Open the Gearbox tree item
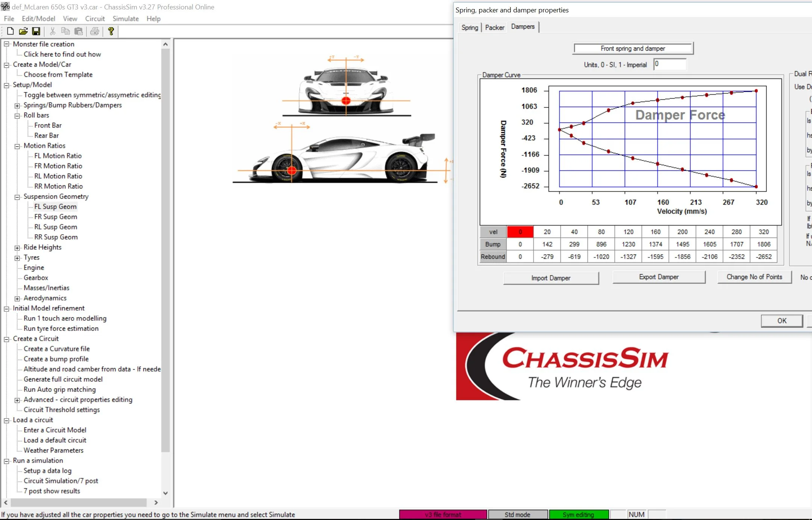812x520 pixels. [x=36, y=278]
